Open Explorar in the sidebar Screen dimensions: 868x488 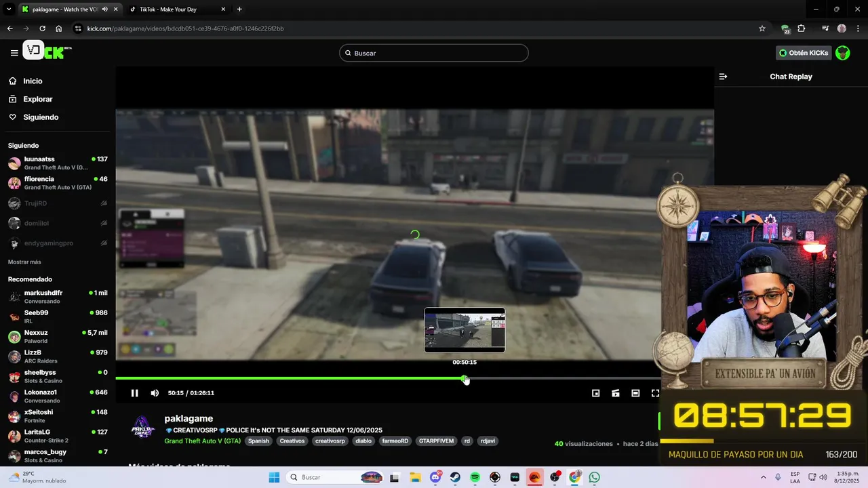38,99
